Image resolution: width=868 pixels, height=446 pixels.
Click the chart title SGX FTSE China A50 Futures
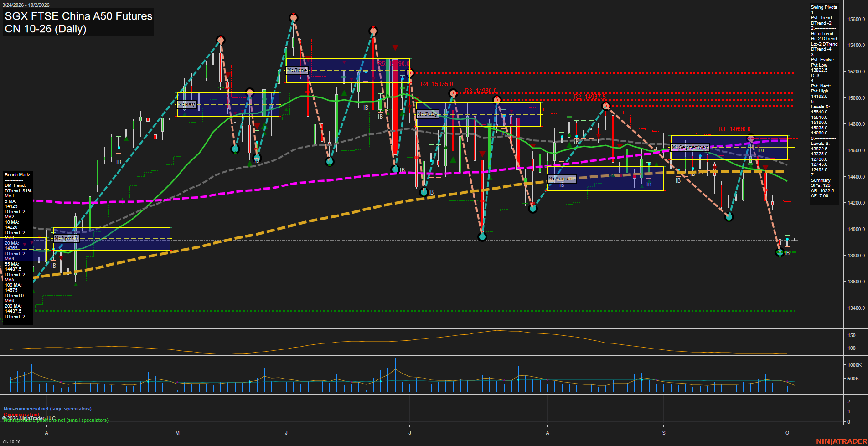click(x=78, y=16)
